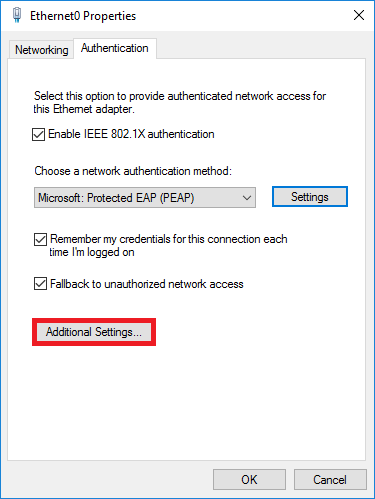The image size is (375, 499).
Task: Click the Remember my credentials label text
Action: 169,245
